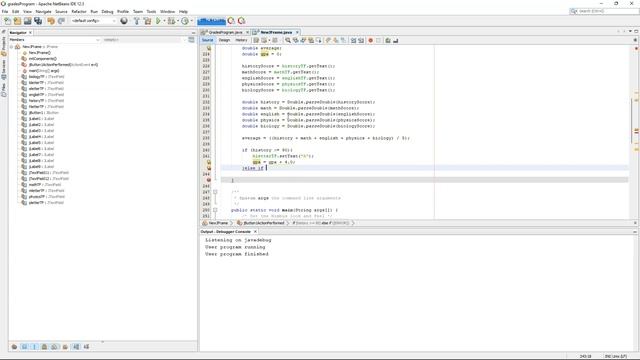Toggle the last sort button in Navigator bottom bar
The width and height of the screenshot is (640, 360).
pos(87,347)
